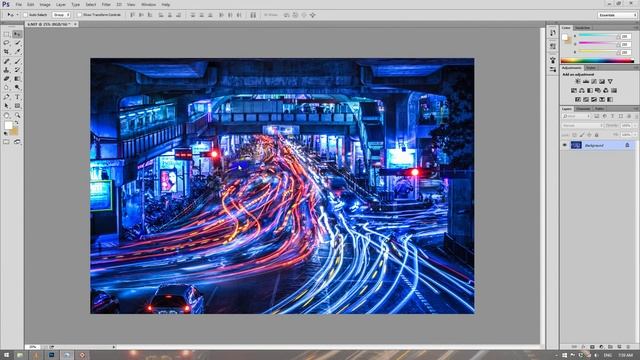Enable Show Transform Controls checkbox
640x360 pixels.
point(80,15)
